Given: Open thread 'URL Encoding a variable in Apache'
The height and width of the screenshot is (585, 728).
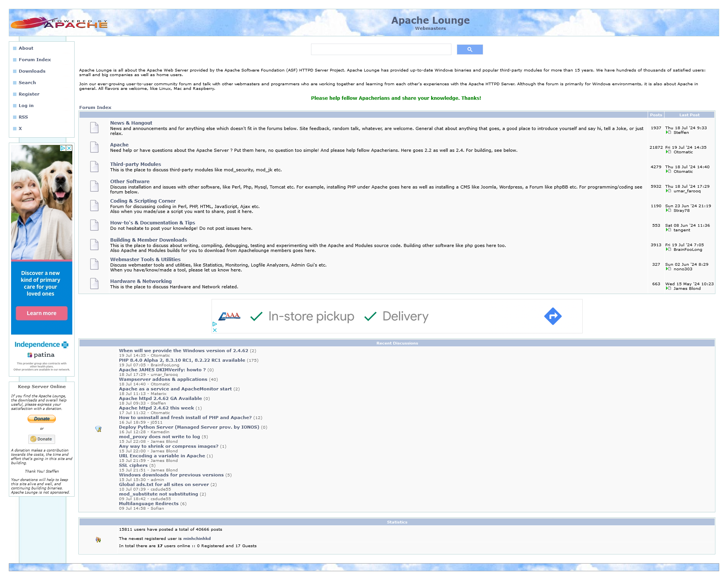Looking at the screenshot, I should [162, 456].
